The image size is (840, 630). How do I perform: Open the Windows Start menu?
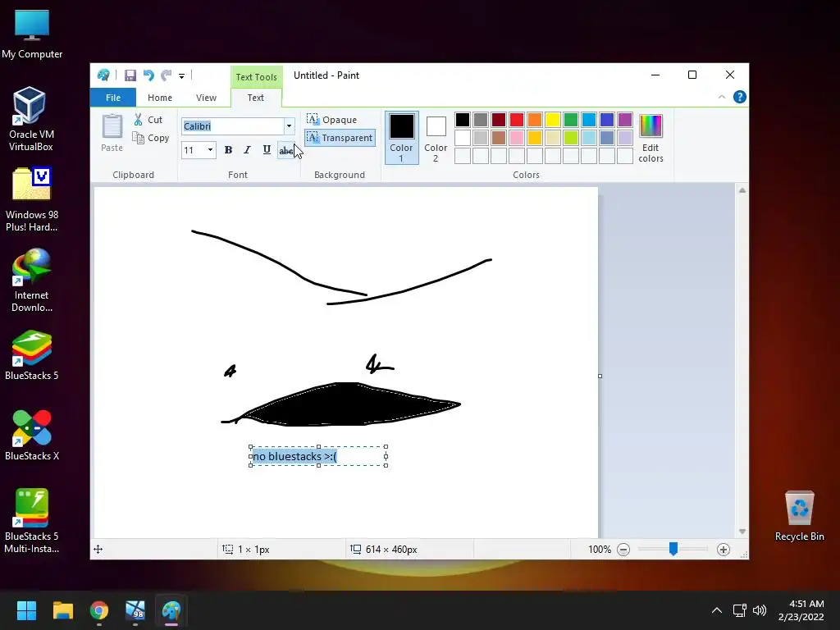tap(26, 610)
